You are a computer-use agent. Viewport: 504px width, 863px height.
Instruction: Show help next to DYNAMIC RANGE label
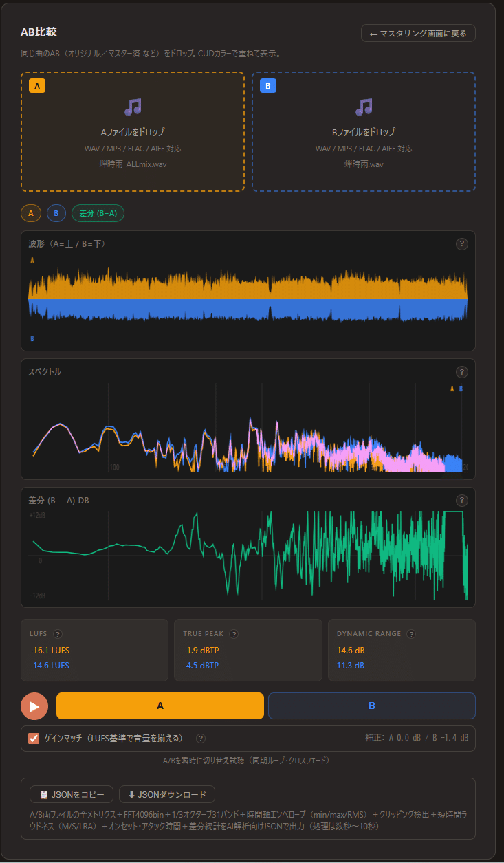click(x=411, y=634)
